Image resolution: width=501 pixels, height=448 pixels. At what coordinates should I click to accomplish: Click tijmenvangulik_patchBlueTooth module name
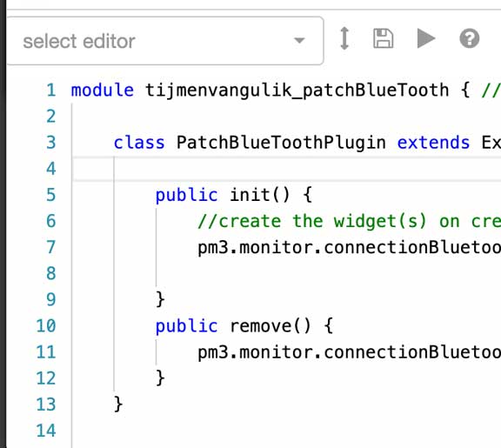(297, 90)
